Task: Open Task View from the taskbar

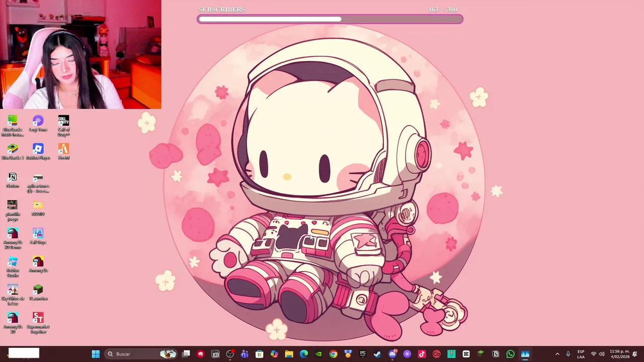Action: (x=186, y=354)
